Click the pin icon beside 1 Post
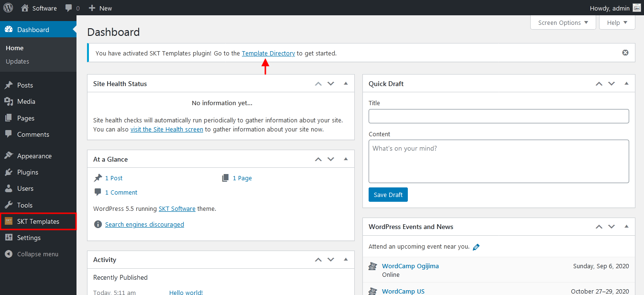 98,178
